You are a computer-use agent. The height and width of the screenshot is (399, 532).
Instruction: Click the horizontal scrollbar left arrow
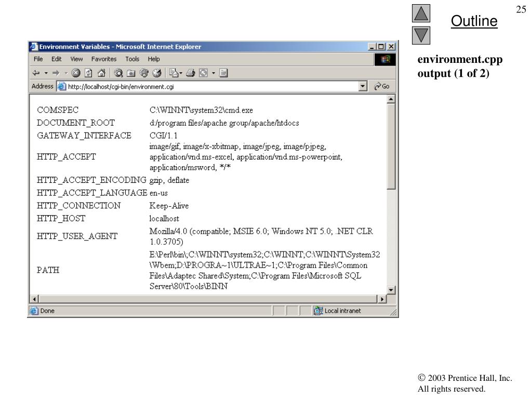(x=34, y=299)
